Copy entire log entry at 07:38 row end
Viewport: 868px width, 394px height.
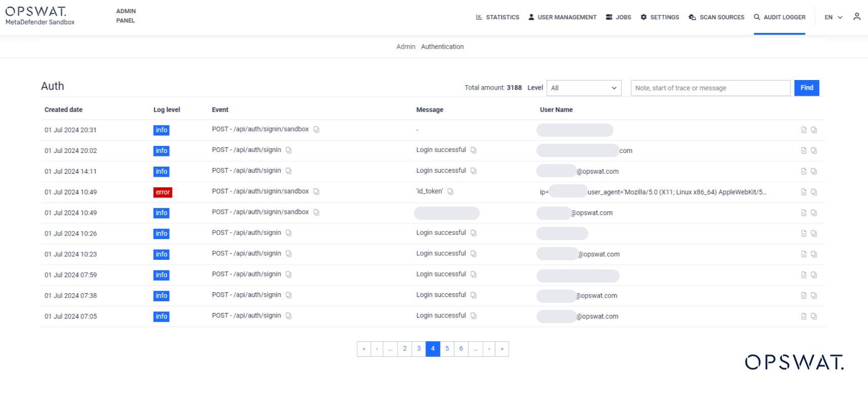814,296
